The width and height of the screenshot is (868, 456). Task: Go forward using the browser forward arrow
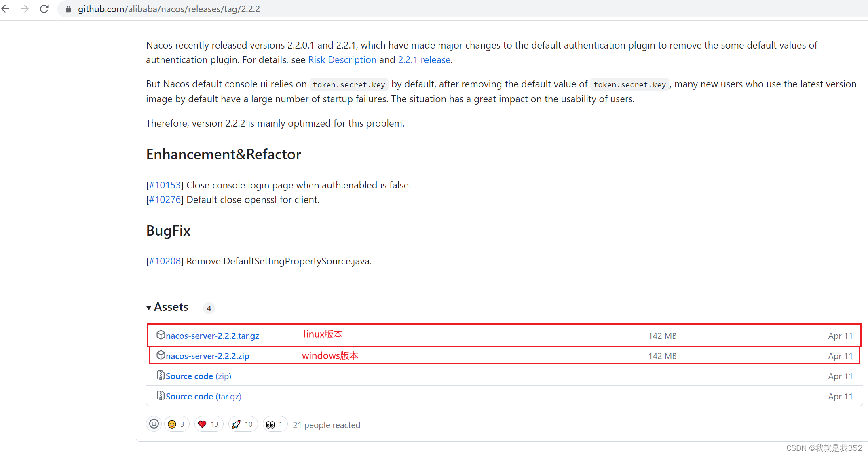(x=25, y=9)
